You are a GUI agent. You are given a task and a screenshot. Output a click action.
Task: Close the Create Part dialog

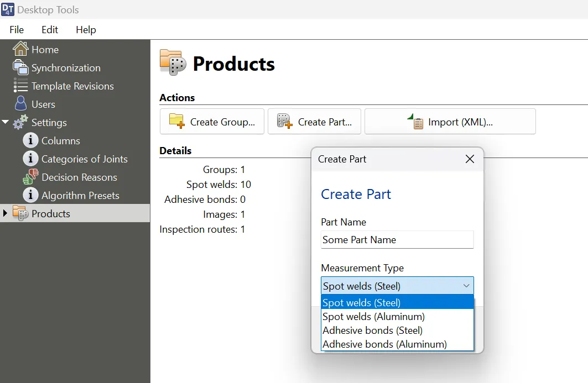coord(470,159)
